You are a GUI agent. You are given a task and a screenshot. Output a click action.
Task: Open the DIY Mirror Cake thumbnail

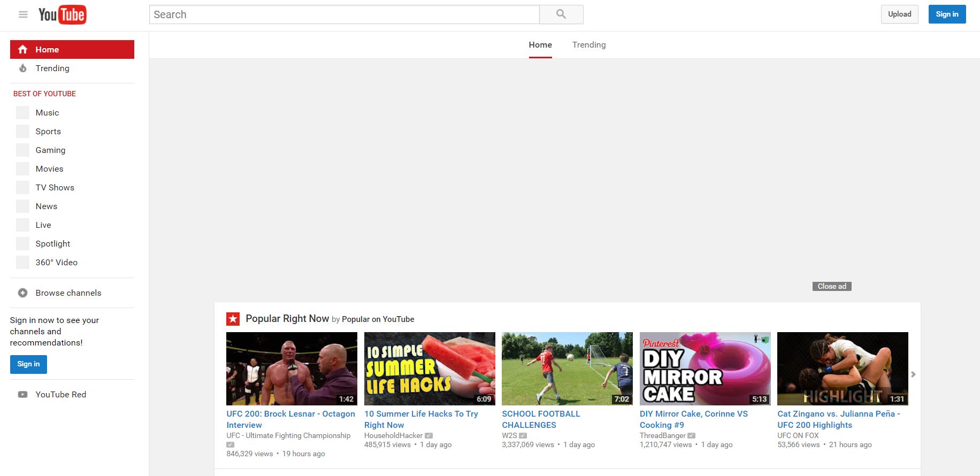coord(705,368)
